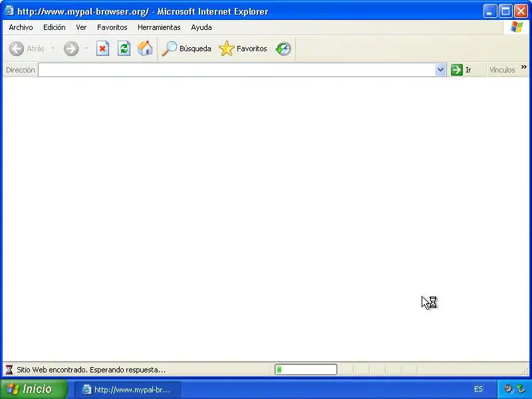This screenshot has width=532, height=399.
Task: Open the Ver menu
Action: click(81, 27)
